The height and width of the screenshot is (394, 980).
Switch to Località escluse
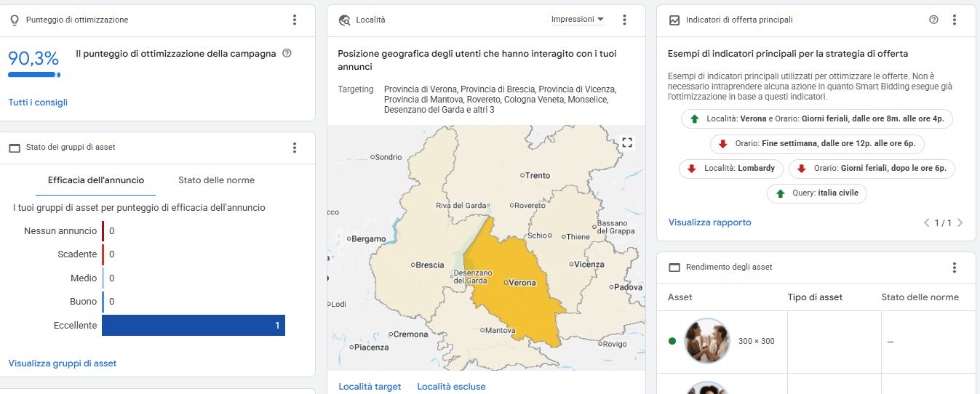point(451,387)
